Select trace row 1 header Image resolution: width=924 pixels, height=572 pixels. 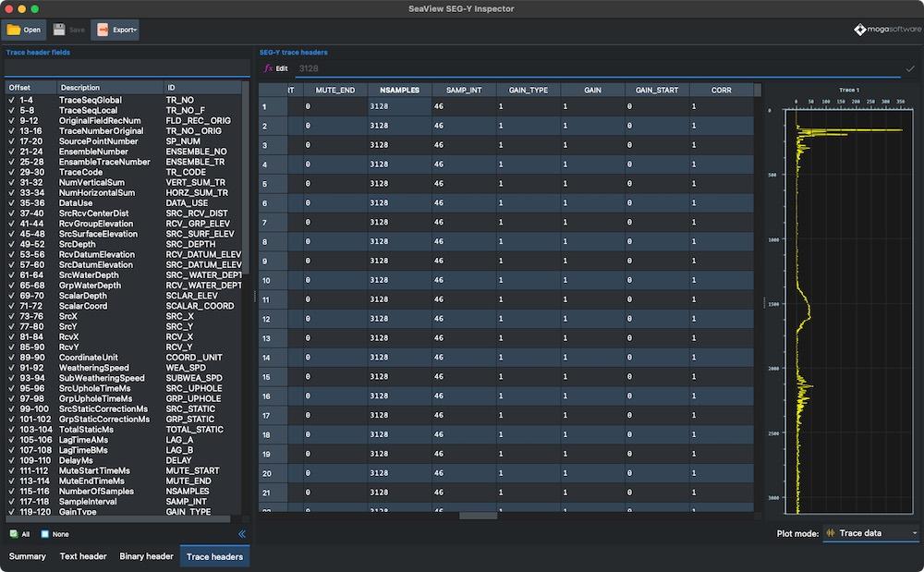click(x=273, y=106)
